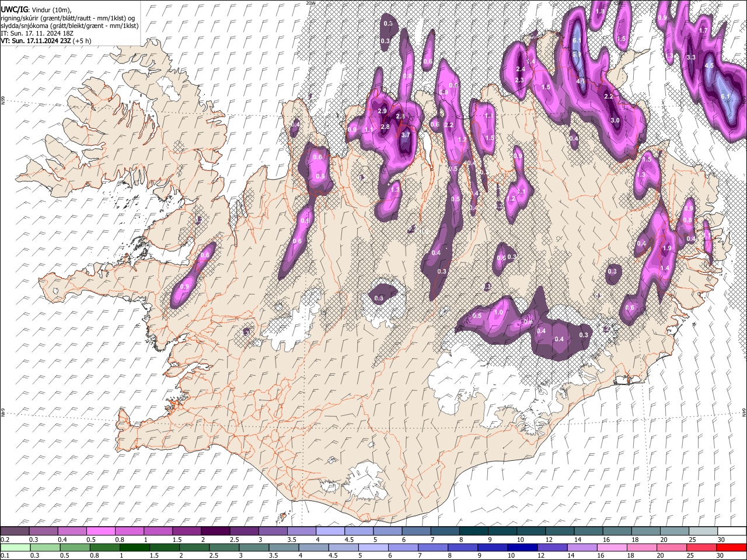The height and width of the screenshot is (560, 747).
Task: Click the 4.5 precipitation value offshore
Action: pos(710,65)
